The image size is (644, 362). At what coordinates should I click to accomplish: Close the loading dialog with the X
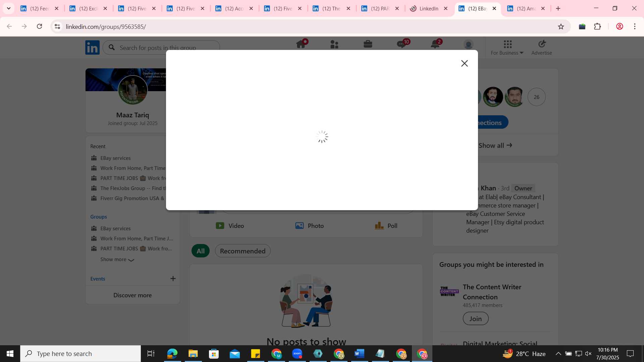coord(464,63)
